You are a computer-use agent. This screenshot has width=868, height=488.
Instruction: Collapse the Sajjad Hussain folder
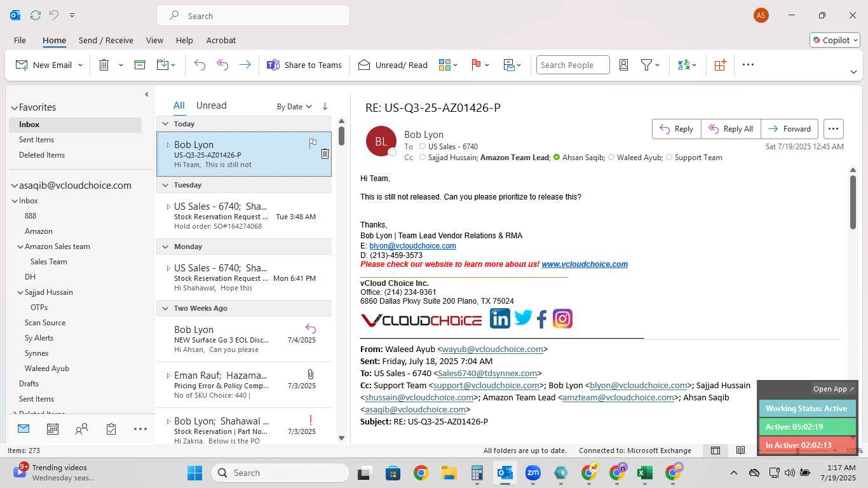tap(20, 292)
